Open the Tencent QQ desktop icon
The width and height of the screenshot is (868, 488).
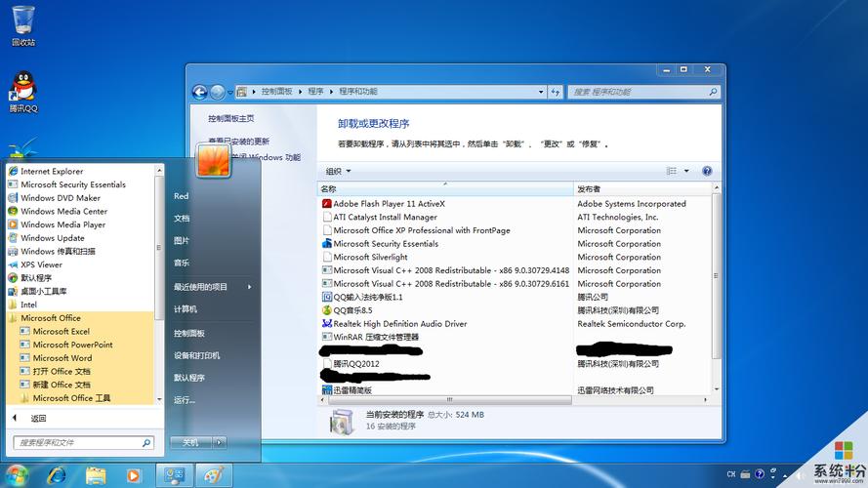click(x=23, y=92)
